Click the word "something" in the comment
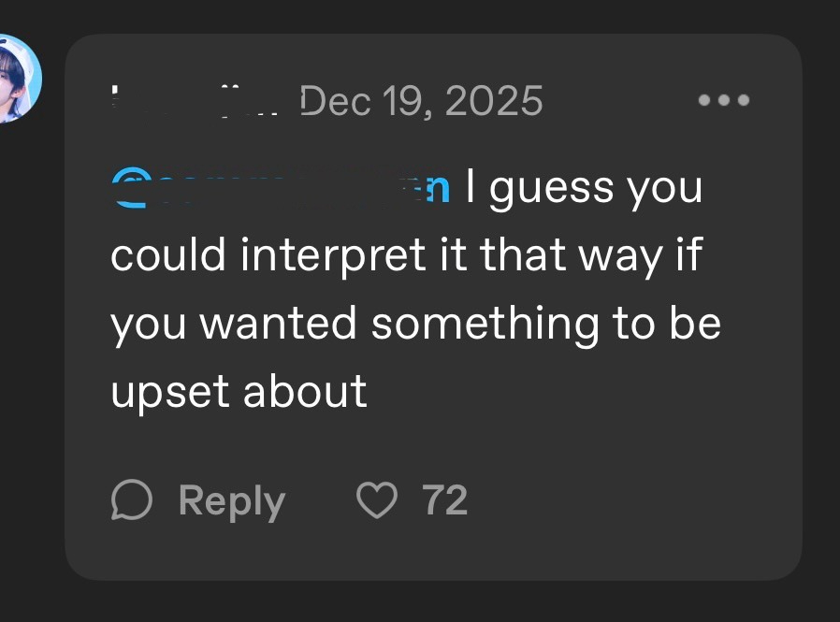Screen dimensions: 840x622 (482, 324)
